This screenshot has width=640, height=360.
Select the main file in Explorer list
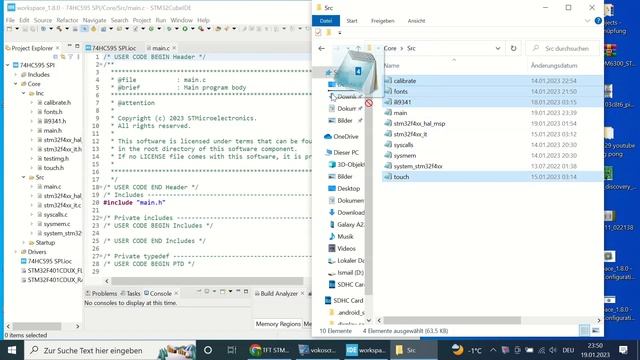[492, 113]
